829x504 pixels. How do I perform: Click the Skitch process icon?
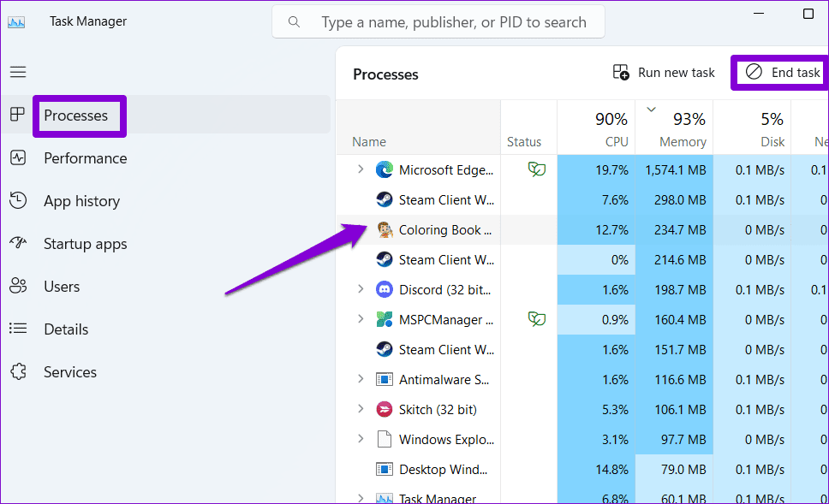(x=385, y=409)
